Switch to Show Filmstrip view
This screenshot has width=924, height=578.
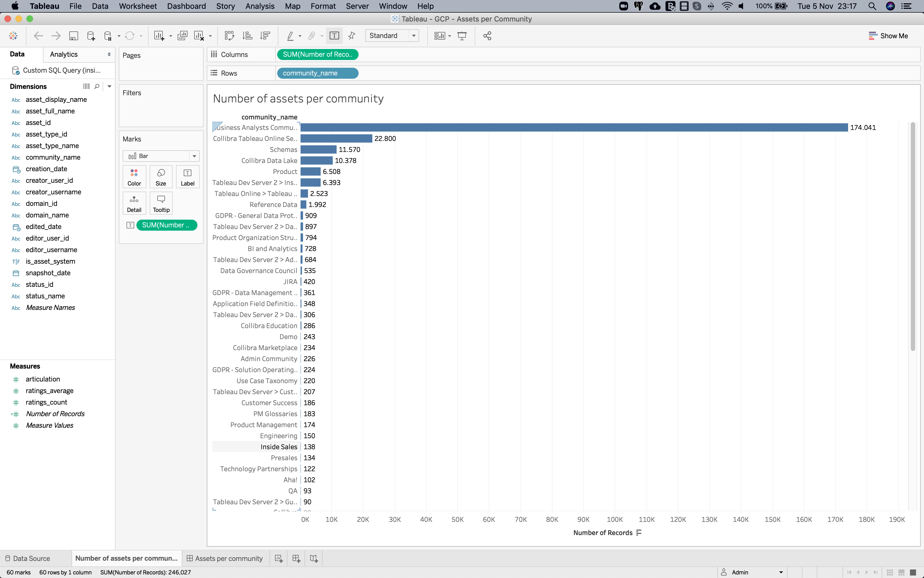click(x=901, y=572)
